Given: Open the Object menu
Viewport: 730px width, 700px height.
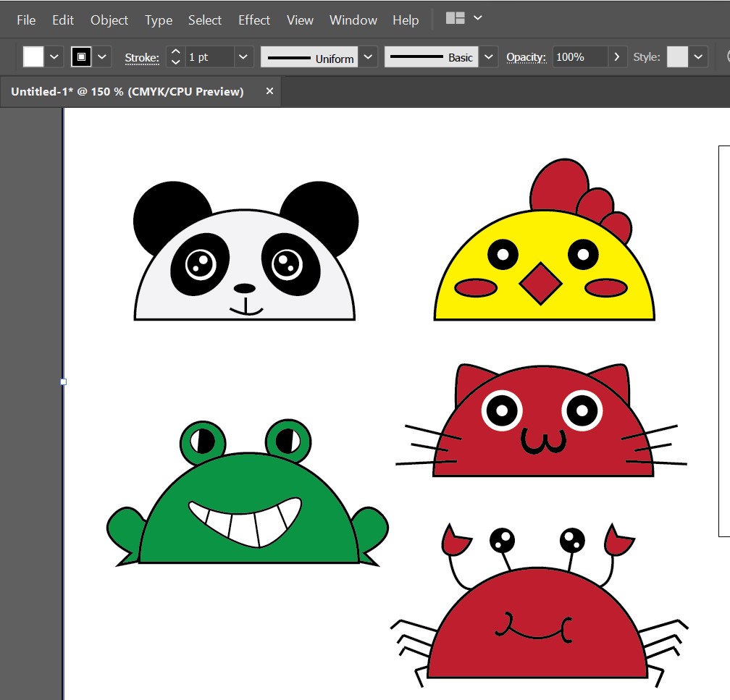Looking at the screenshot, I should [x=109, y=20].
